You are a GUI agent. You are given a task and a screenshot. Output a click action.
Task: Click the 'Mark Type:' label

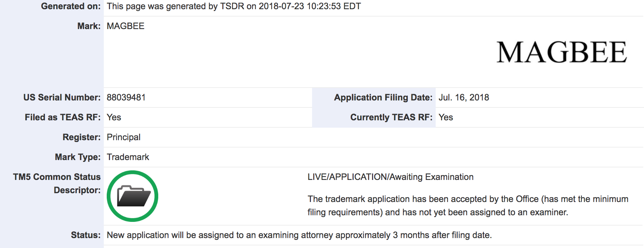click(x=78, y=157)
